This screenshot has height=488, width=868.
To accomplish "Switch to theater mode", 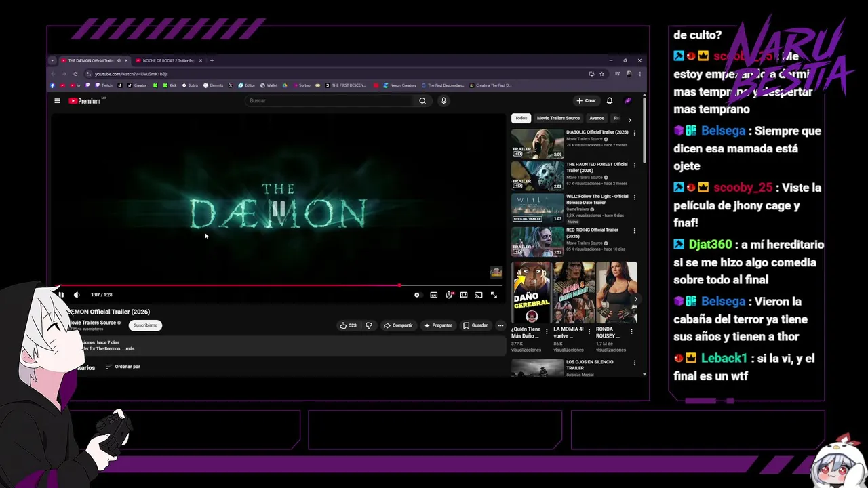I will pyautogui.click(x=464, y=295).
